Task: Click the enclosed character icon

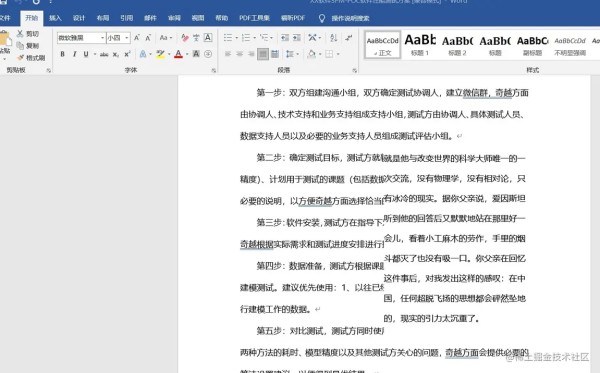Action: 208,54
